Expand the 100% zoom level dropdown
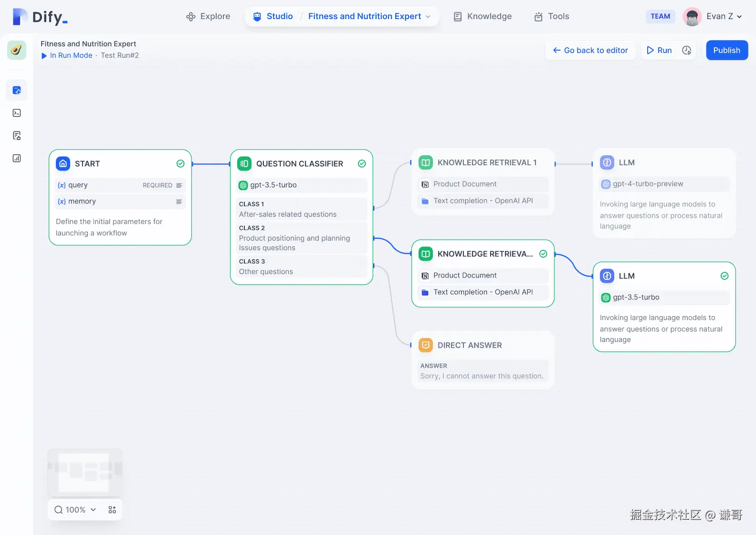Screen dimensions: 756x535 point(75,510)
